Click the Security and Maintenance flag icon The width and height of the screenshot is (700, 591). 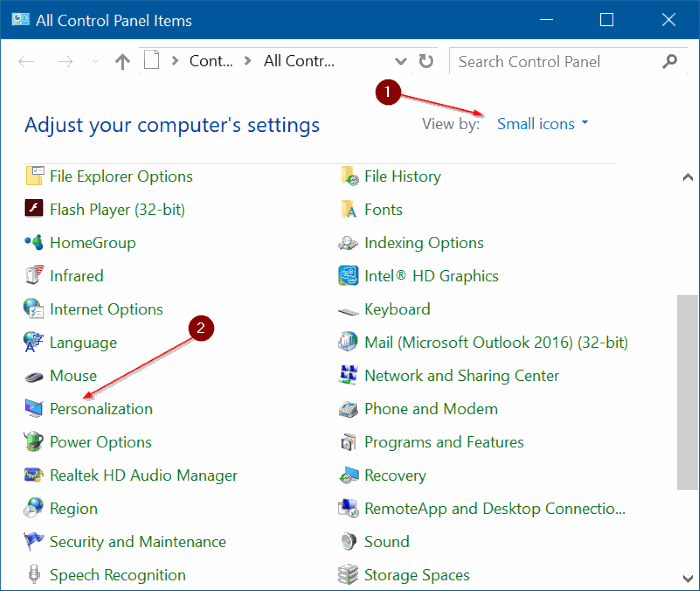coord(34,542)
